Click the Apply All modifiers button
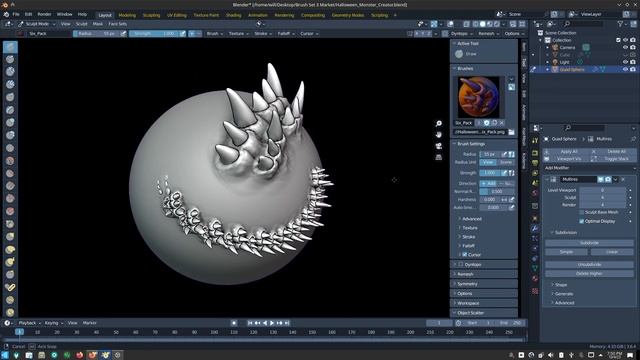The image size is (640, 360). click(x=567, y=151)
